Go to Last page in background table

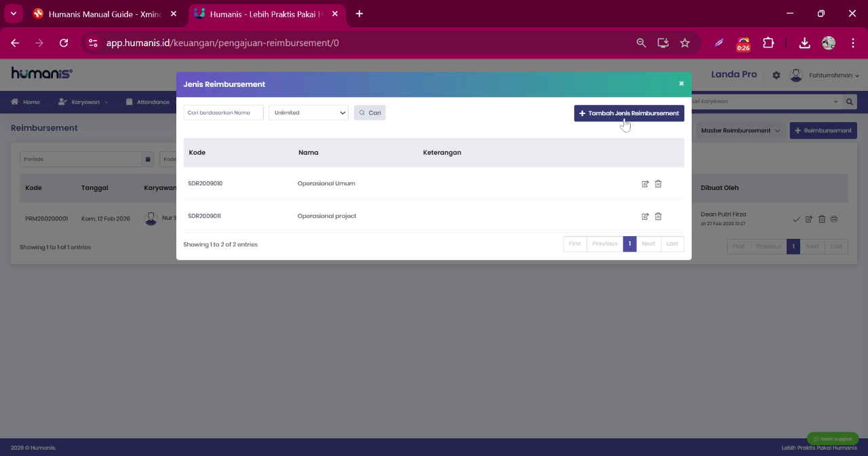(x=835, y=246)
